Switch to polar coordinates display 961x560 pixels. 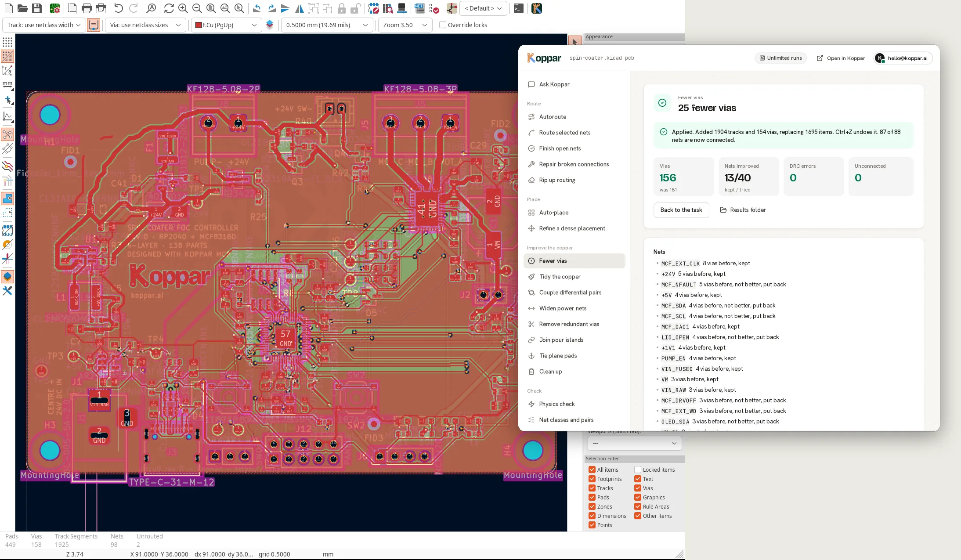click(7, 70)
